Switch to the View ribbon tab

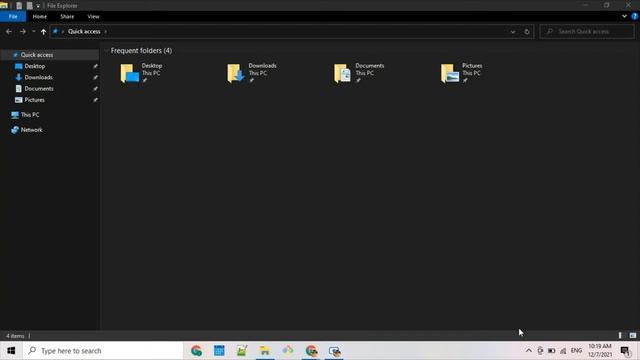point(93,16)
